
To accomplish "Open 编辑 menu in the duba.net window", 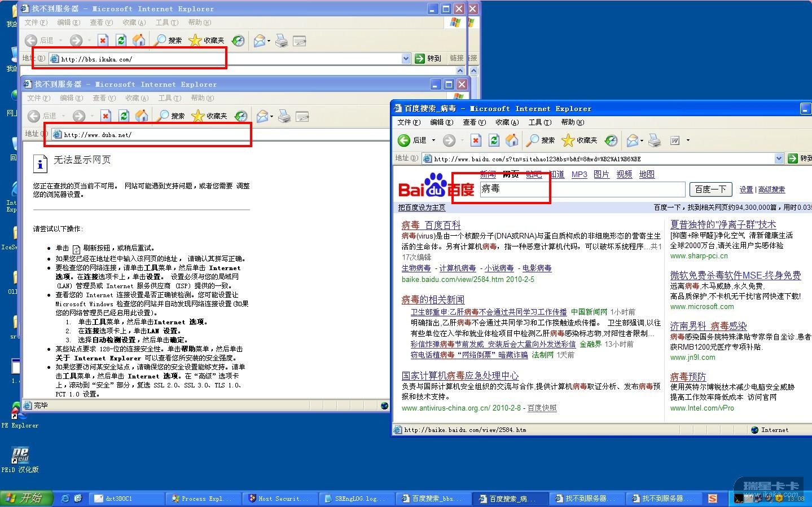I will click(x=72, y=98).
